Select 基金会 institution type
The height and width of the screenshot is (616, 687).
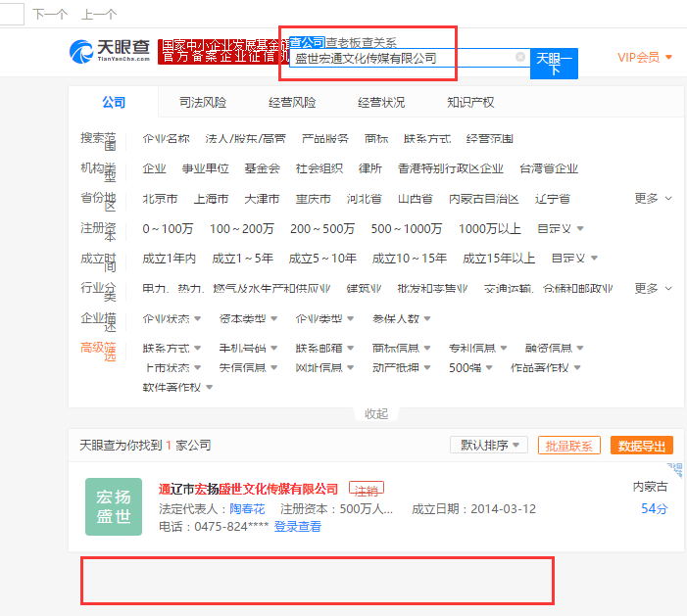pyautogui.click(x=263, y=168)
